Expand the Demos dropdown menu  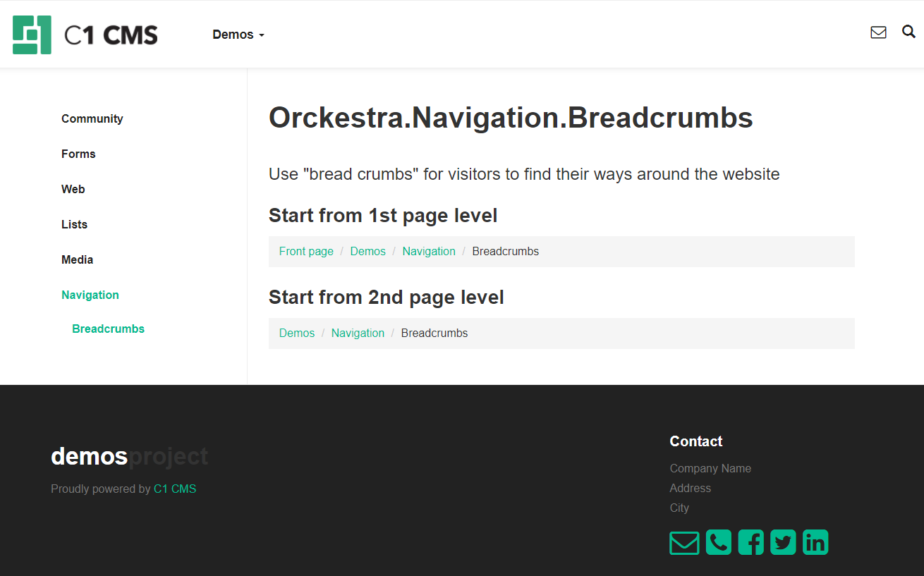[x=238, y=35]
